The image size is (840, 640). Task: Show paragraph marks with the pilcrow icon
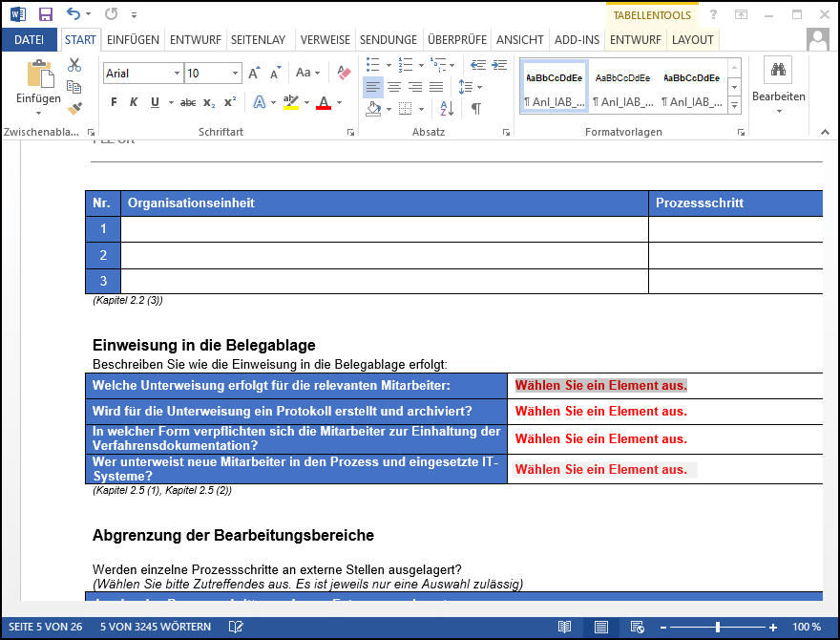point(475,108)
